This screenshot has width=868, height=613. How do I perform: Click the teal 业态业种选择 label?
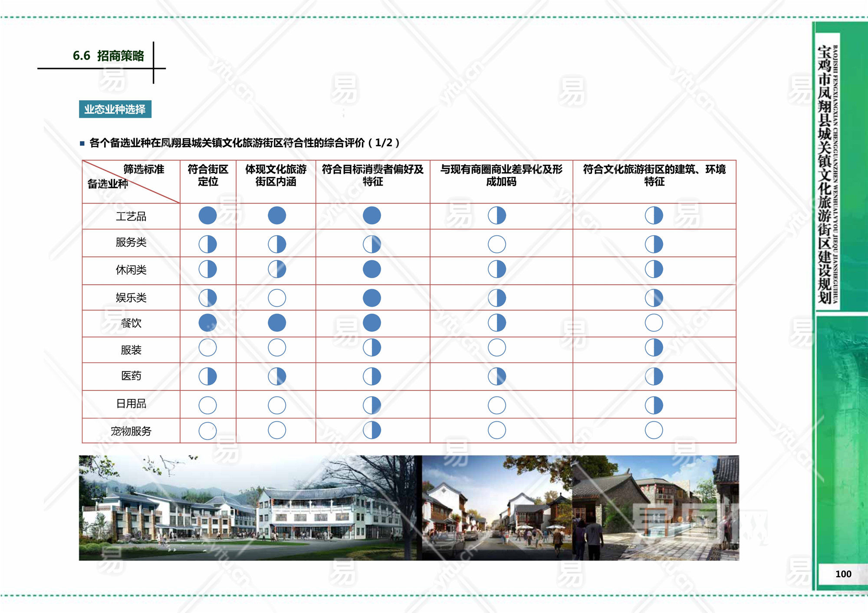coord(115,109)
